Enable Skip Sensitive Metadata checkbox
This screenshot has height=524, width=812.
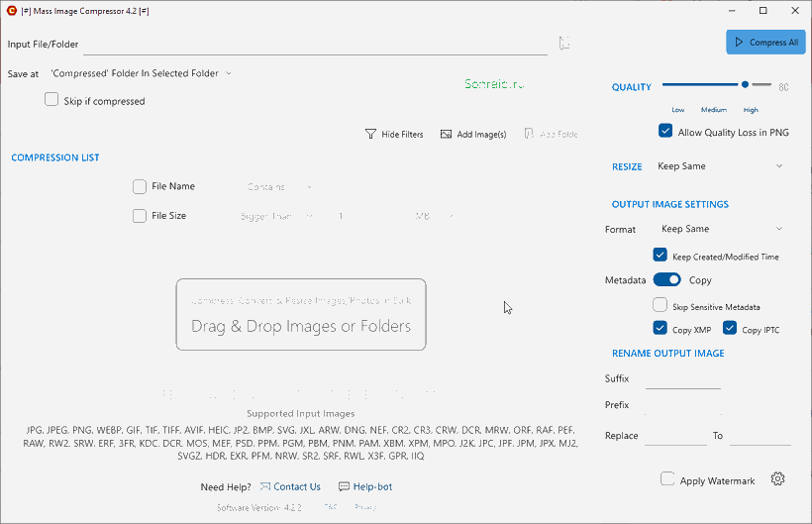click(660, 304)
